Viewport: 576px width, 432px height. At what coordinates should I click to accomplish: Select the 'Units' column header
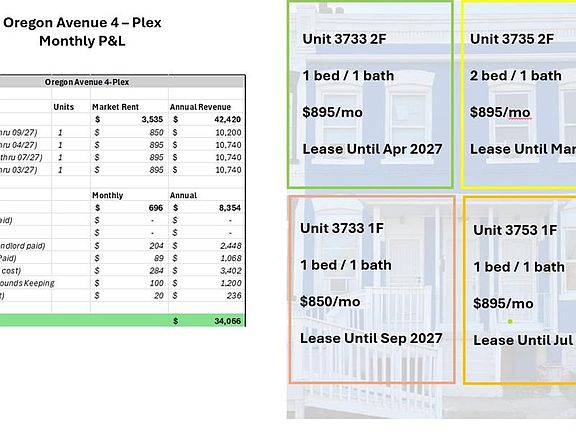pyautogui.click(x=64, y=107)
